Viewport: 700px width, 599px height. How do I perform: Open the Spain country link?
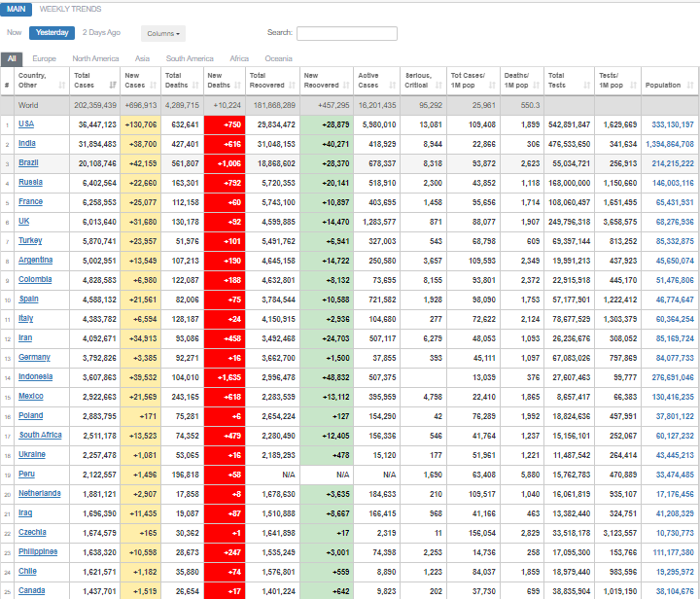pyautogui.click(x=28, y=299)
